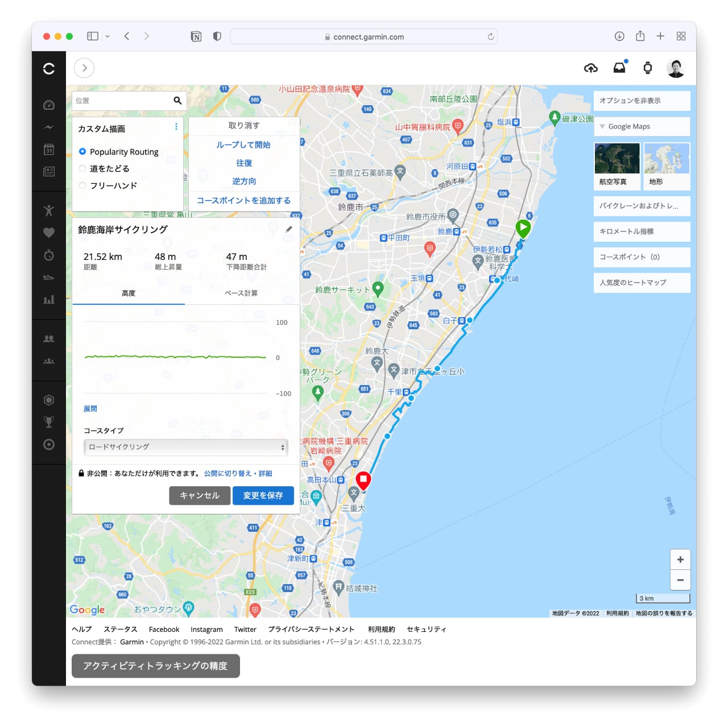Open the notifications inbox icon
The width and height of the screenshot is (728, 728).
pyautogui.click(x=619, y=68)
